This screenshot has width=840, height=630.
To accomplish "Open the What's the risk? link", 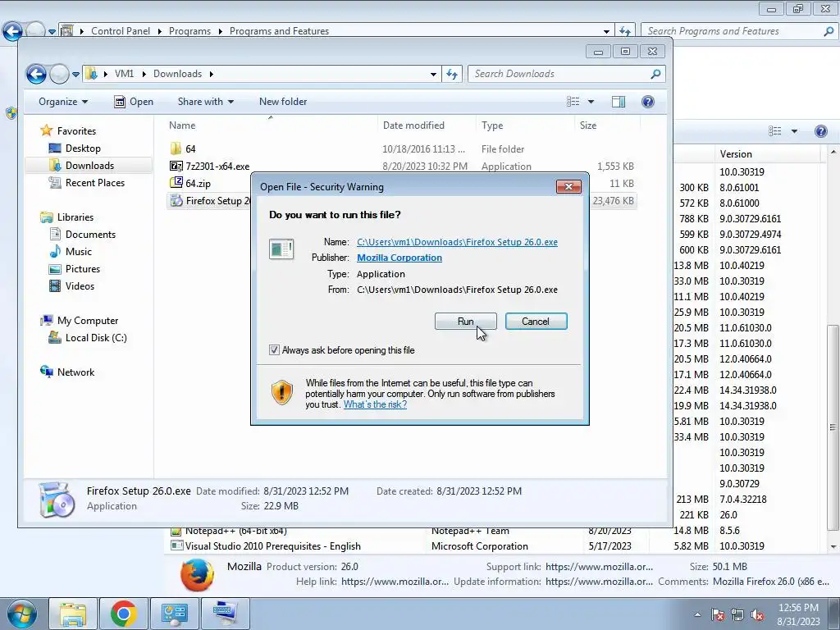I will coord(375,404).
